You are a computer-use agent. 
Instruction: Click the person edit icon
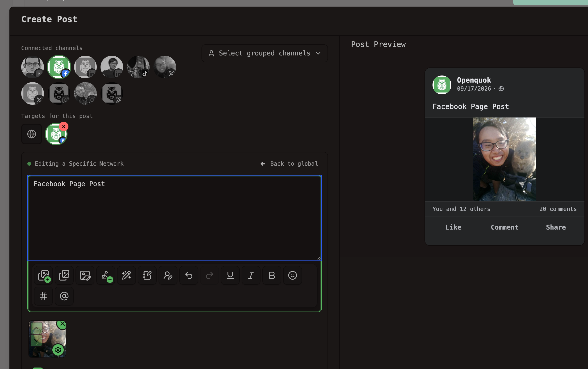tap(168, 275)
